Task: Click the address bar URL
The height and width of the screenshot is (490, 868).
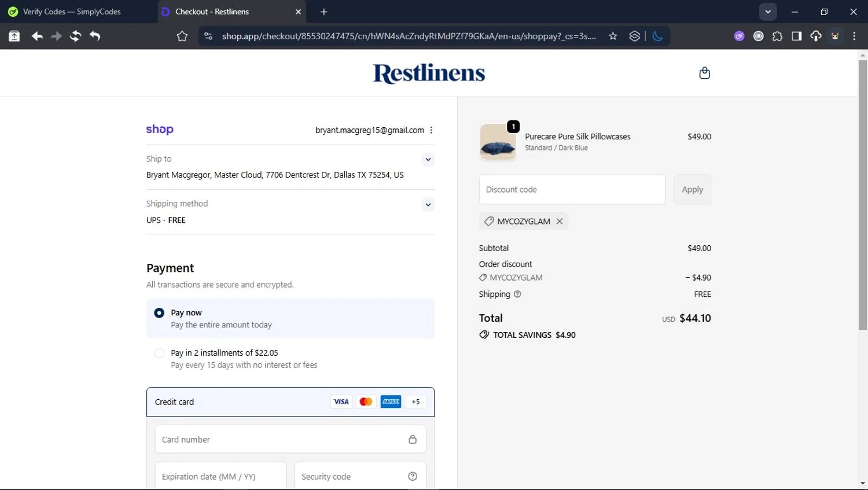Action: click(409, 36)
